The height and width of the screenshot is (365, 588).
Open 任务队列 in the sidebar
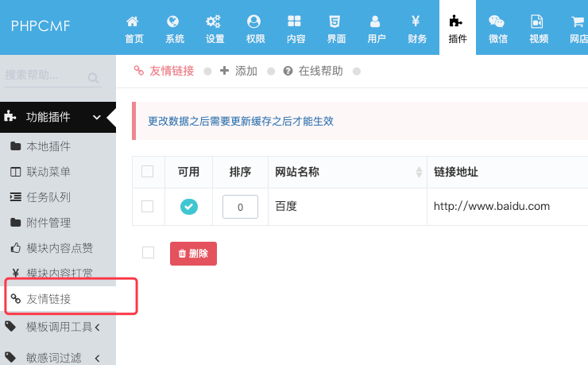(x=48, y=197)
